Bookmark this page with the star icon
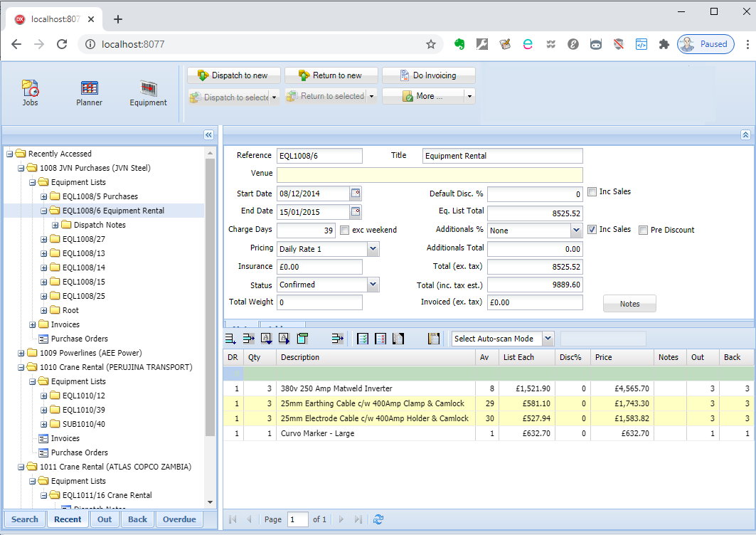 430,44
